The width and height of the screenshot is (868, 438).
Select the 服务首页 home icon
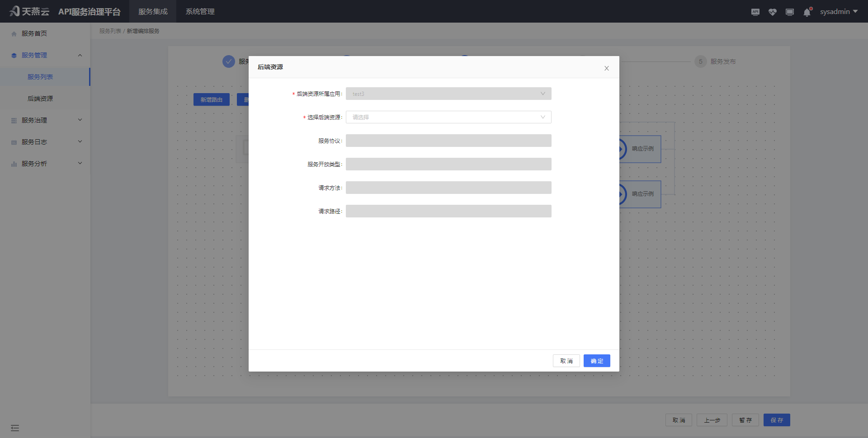pos(13,33)
